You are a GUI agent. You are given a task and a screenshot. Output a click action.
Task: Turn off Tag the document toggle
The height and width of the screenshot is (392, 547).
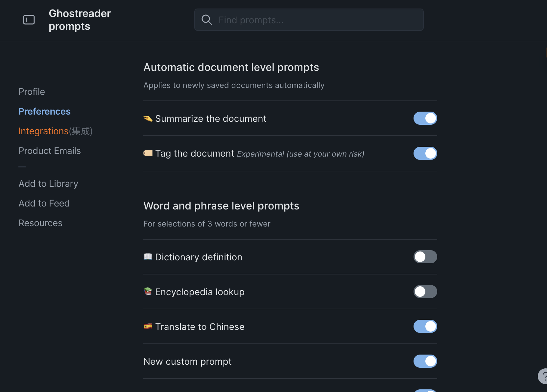pos(425,153)
